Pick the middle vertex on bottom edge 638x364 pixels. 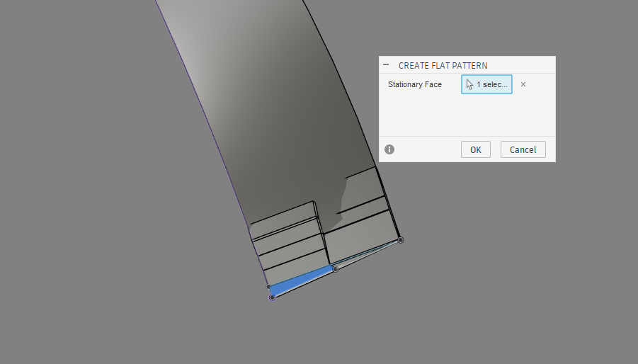pos(336,268)
